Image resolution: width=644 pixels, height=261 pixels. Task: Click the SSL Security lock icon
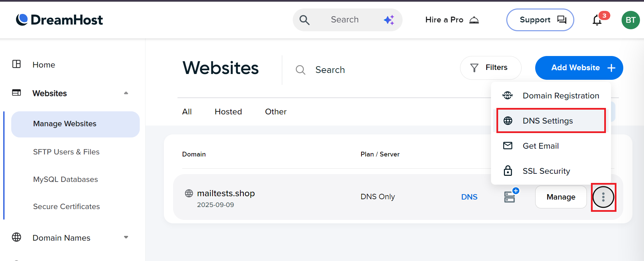(508, 170)
